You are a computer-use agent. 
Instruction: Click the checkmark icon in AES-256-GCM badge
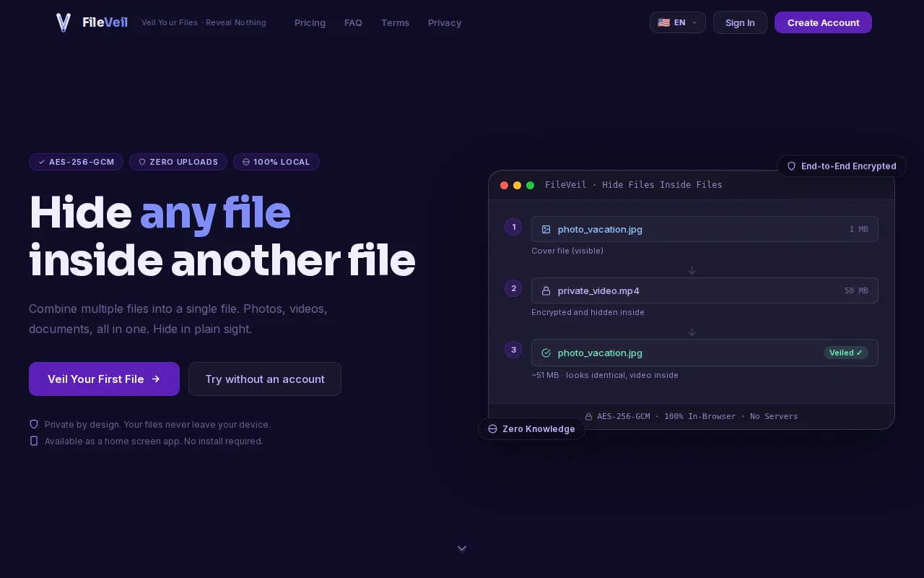(x=42, y=162)
